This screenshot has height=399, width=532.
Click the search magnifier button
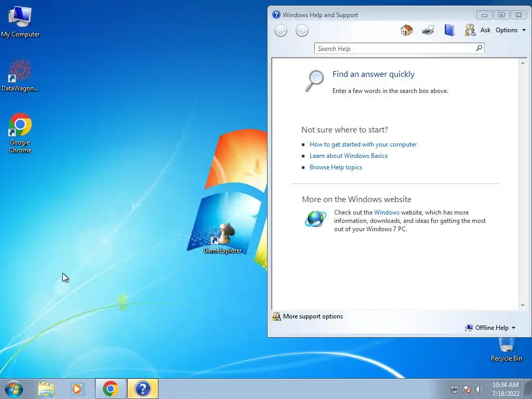tap(479, 48)
